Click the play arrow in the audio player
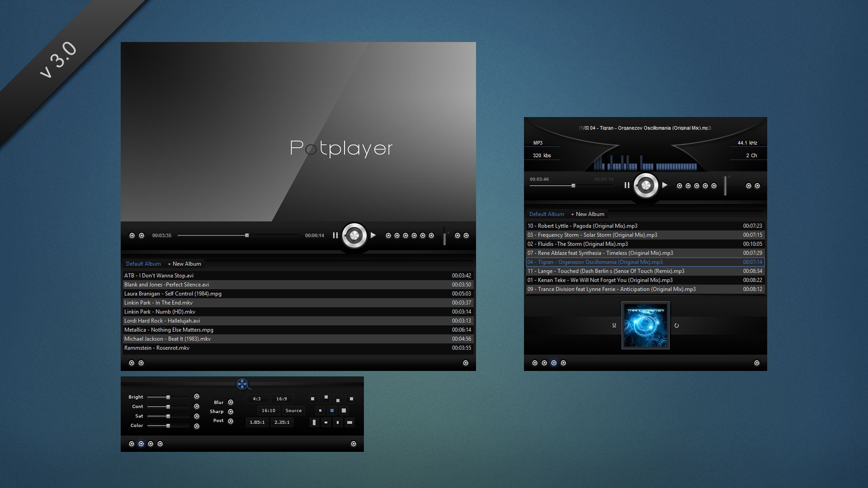868x488 pixels. (x=665, y=185)
